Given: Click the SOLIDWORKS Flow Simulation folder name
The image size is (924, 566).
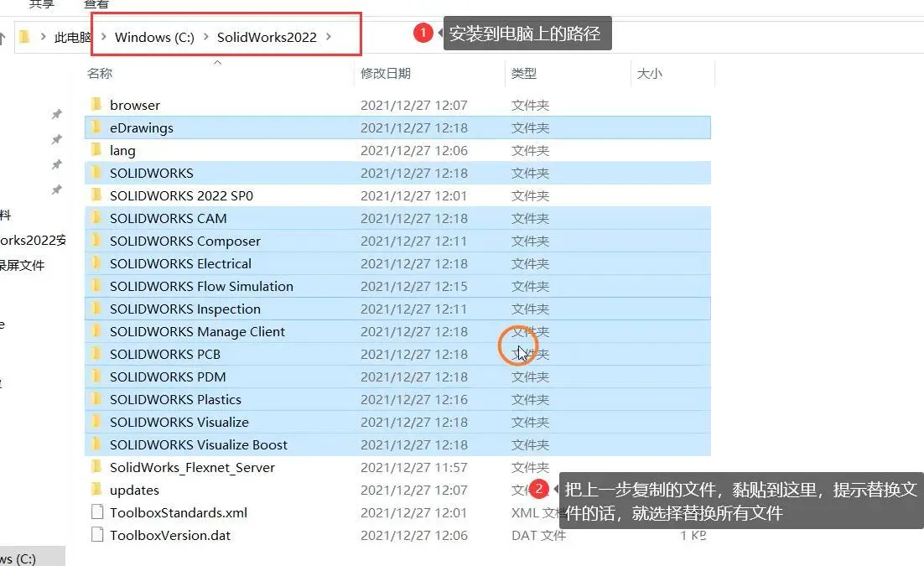Looking at the screenshot, I should pyautogui.click(x=201, y=286).
